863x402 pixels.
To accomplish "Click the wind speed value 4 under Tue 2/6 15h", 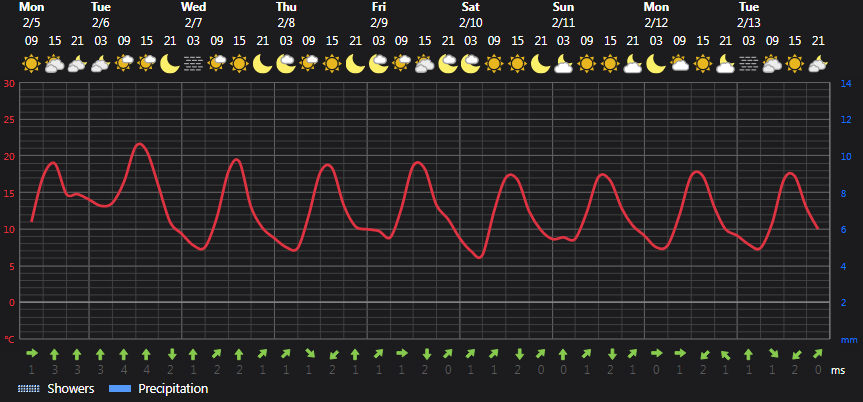I will pyautogui.click(x=147, y=370).
